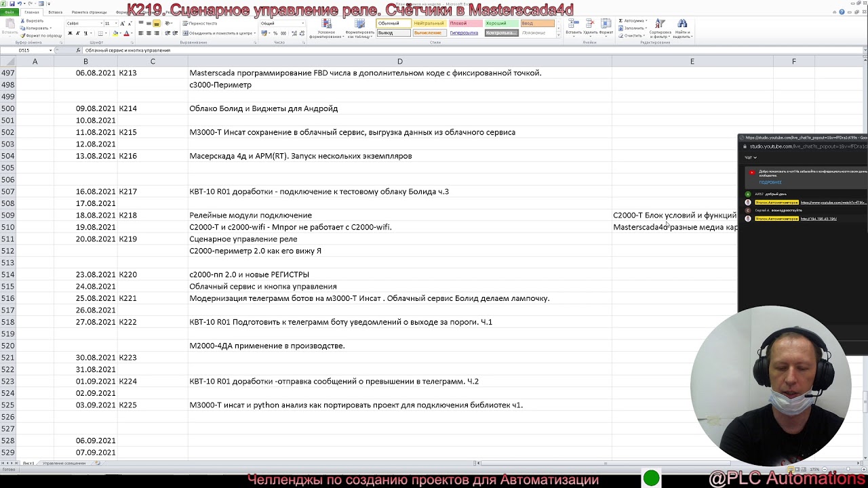Open the text orientation tool
The image size is (868, 488).
point(169,23)
